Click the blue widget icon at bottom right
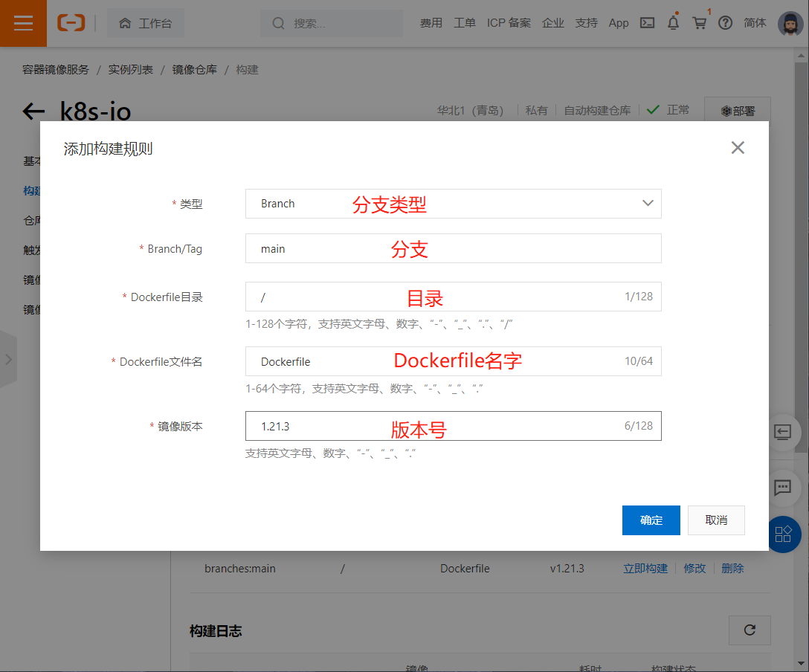This screenshot has height=672, width=809. pos(784,534)
